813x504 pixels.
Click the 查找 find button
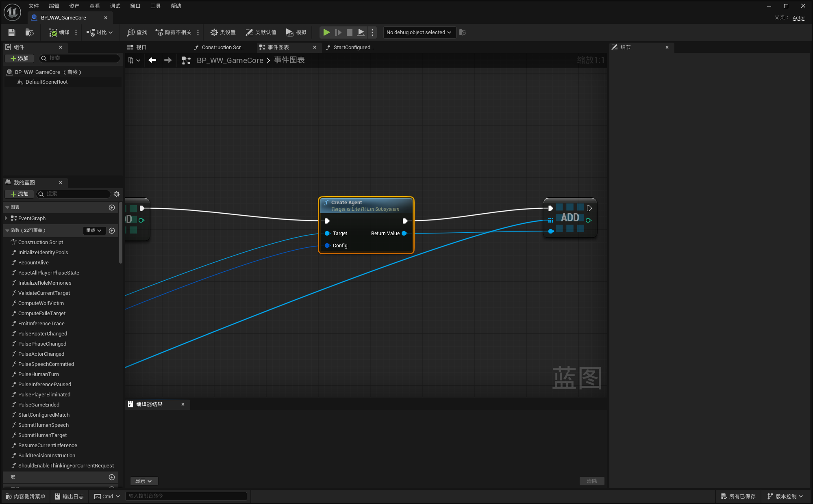(x=137, y=32)
